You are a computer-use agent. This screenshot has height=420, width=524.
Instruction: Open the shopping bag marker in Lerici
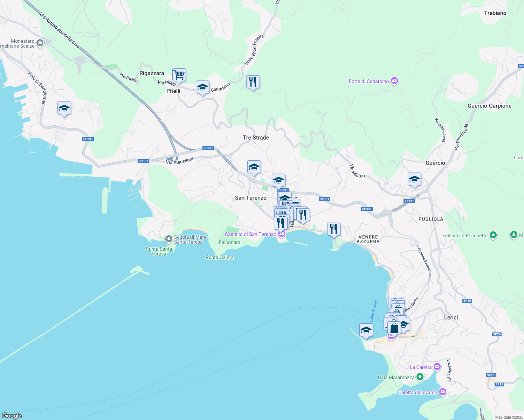[x=394, y=328]
